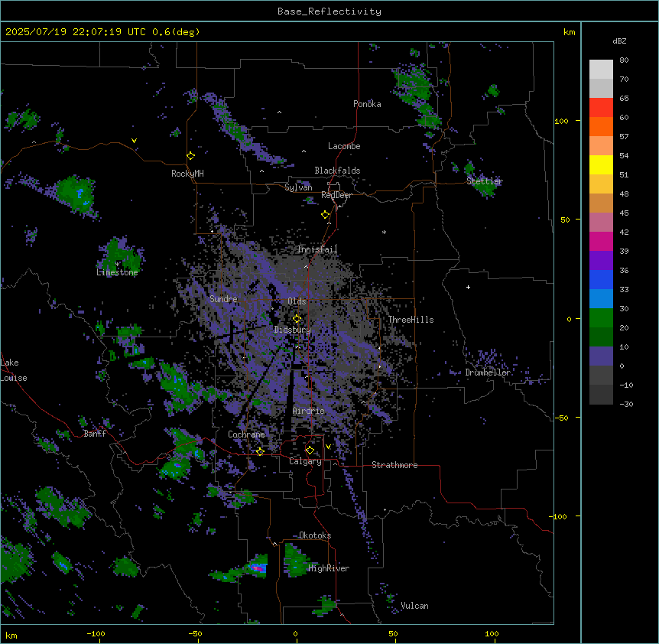Click the purple swatch in the dBZ legend
The width and height of the screenshot is (659, 644).
pyautogui.click(x=601, y=261)
